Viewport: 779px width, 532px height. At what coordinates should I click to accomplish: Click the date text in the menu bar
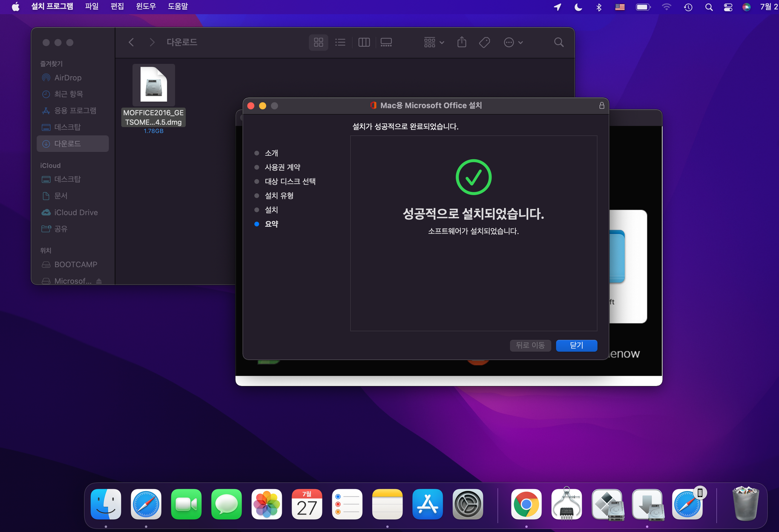point(769,7)
